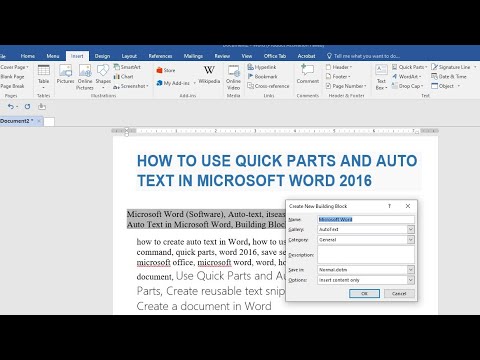Click the new document tab button
This screenshot has width=480, height=360.
[49, 121]
